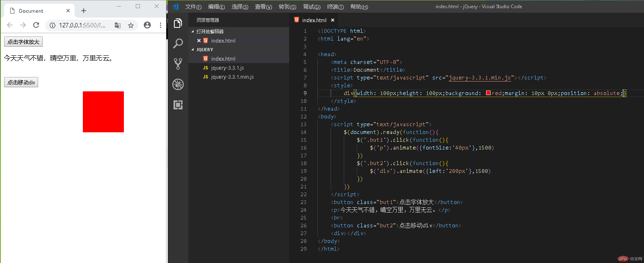Open jquery-3.3.1.min.js in the explorer
The width and height of the screenshot is (644, 263).
click(239, 77)
